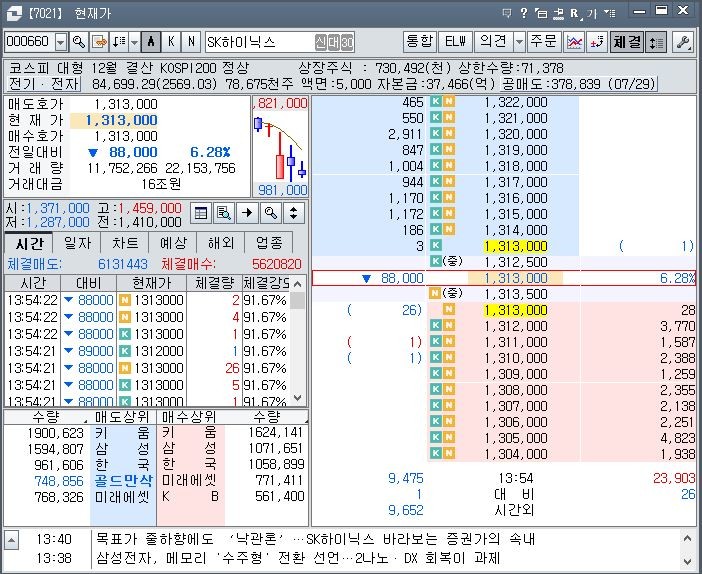The image size is (702, 574).
Task: Toggle the 통합 button
Action: [419, 42]
